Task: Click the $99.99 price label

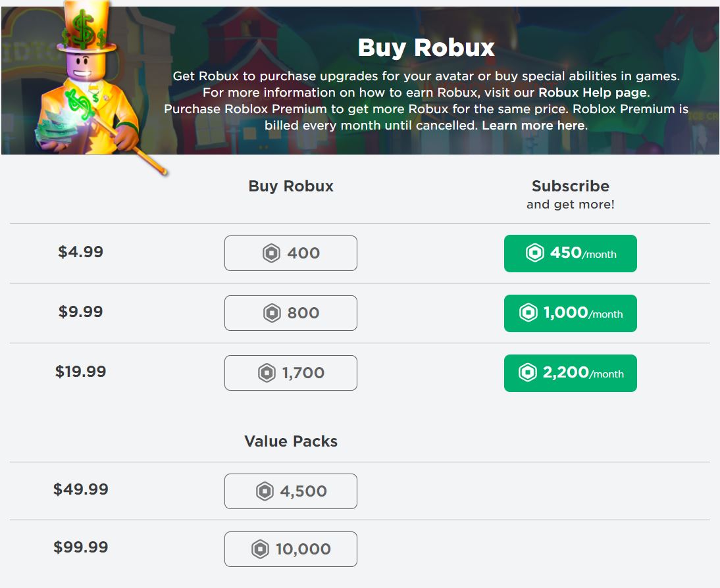Action: (81, 547)
